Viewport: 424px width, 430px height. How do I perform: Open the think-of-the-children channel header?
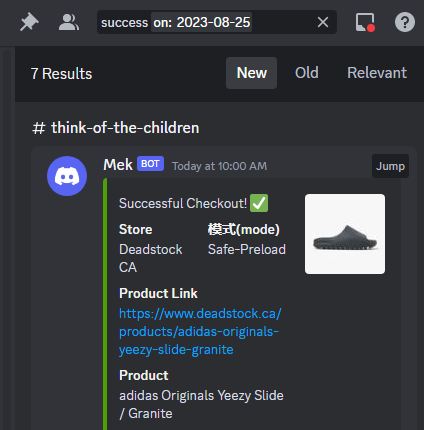click(x=116, y=128)
